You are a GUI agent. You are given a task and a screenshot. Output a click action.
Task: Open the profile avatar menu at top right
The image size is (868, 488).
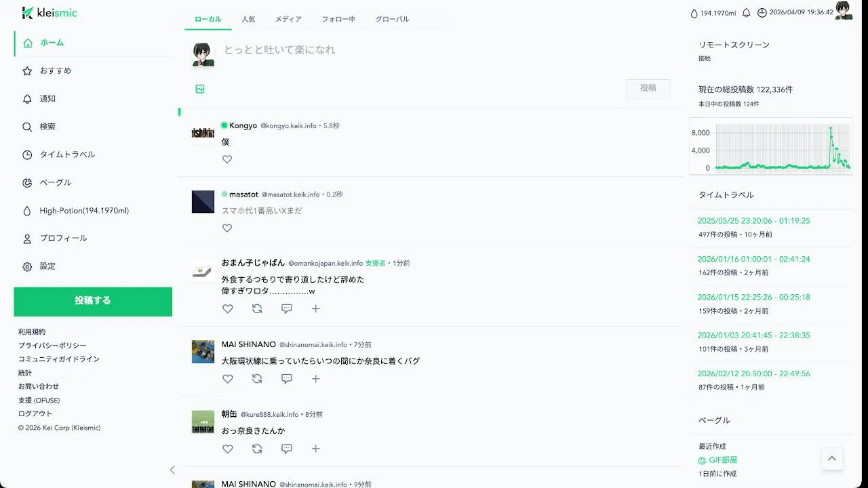[844, 10]
